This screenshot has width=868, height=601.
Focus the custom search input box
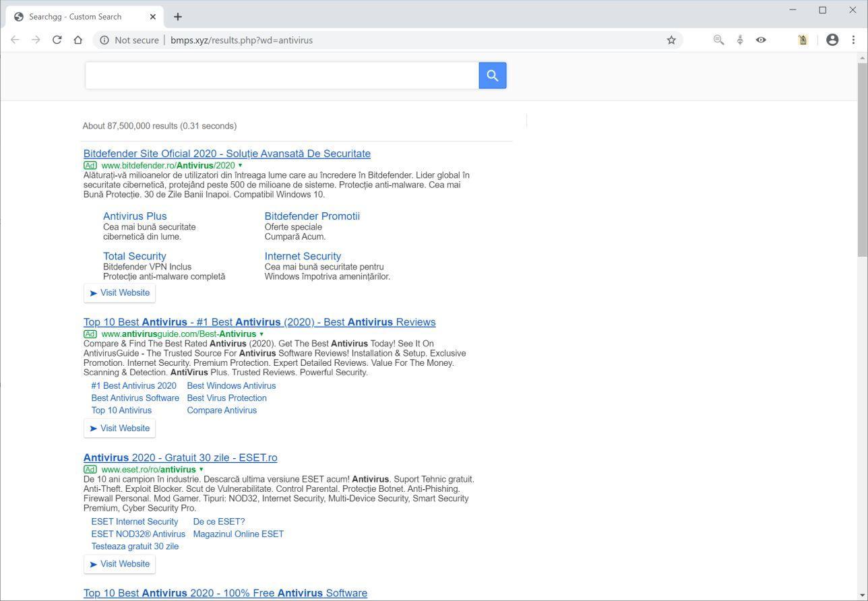pos(282,75)
